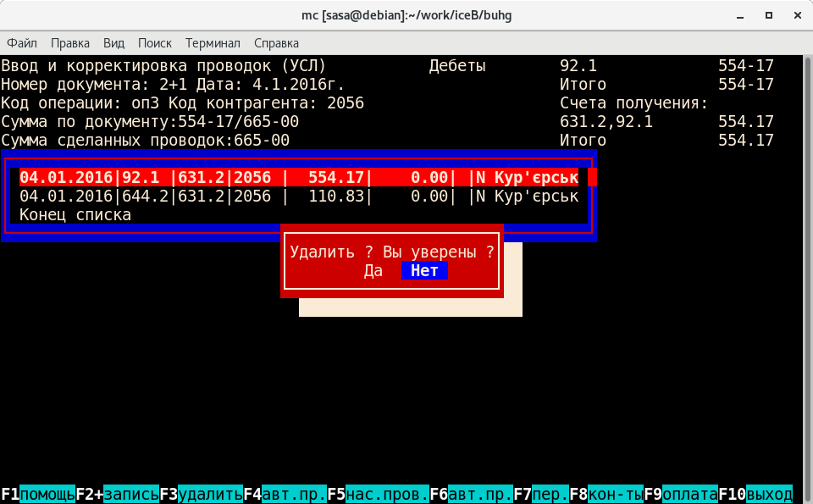Cancel deletion by choosing Нет

[424, 270]
